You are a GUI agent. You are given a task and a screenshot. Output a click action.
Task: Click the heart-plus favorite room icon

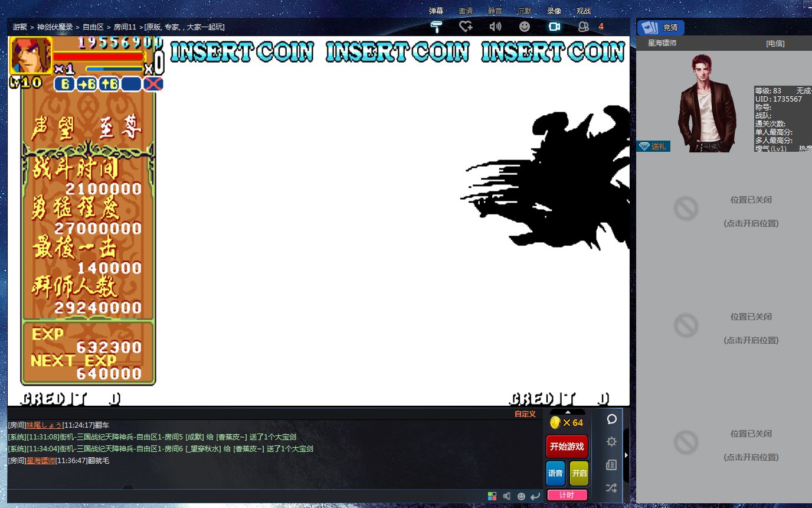466,27
